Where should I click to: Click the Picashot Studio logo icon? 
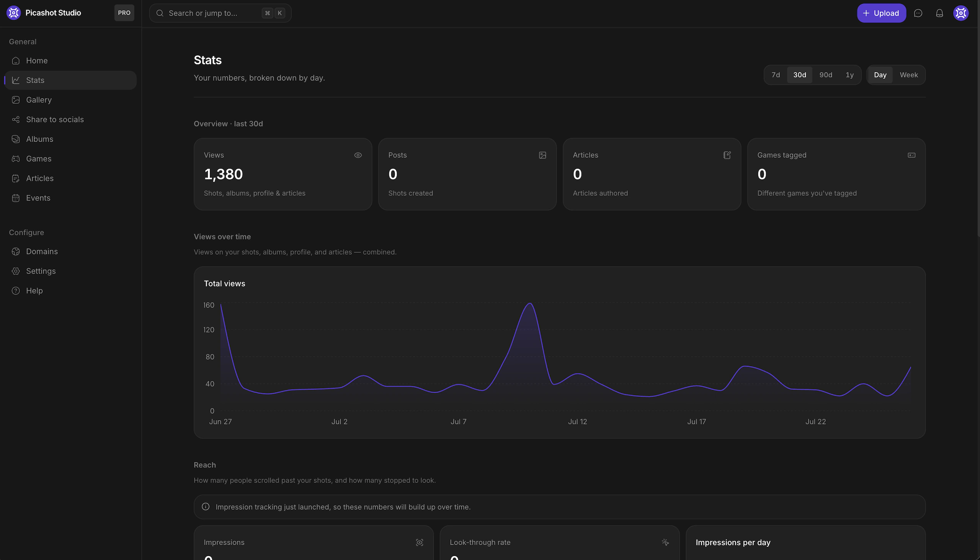pyautogui.click(x=13, y=13)
